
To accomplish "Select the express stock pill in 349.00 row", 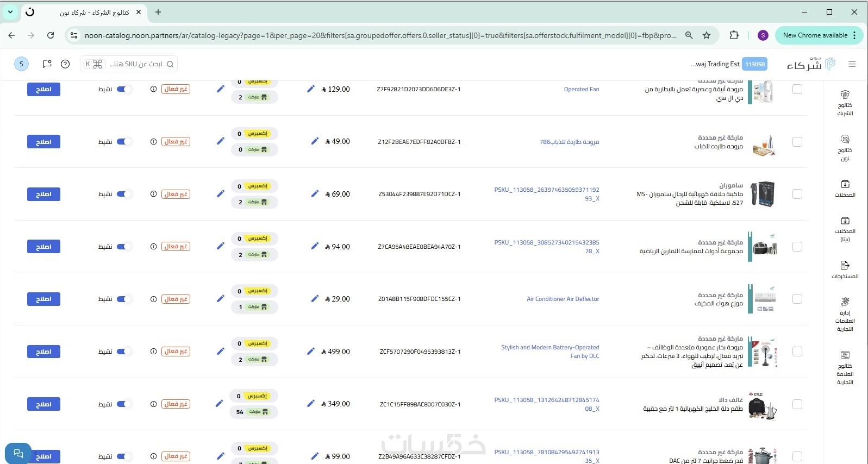I will (254, 396).
